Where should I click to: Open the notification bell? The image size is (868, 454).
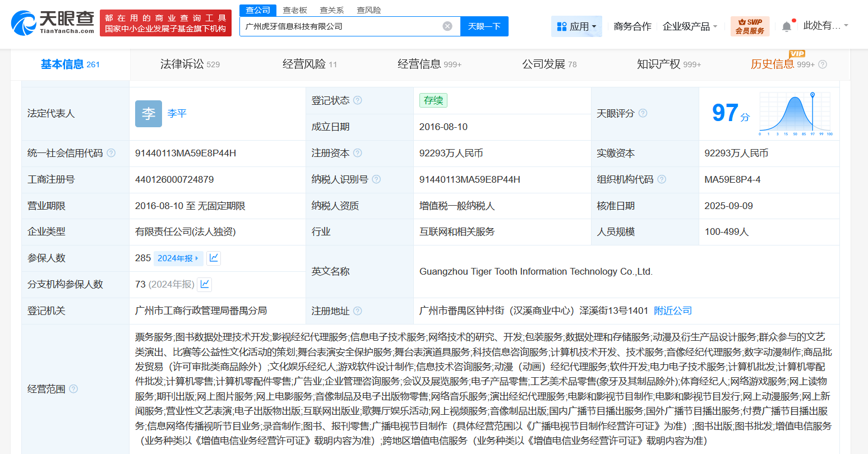[x=787, y=26]
